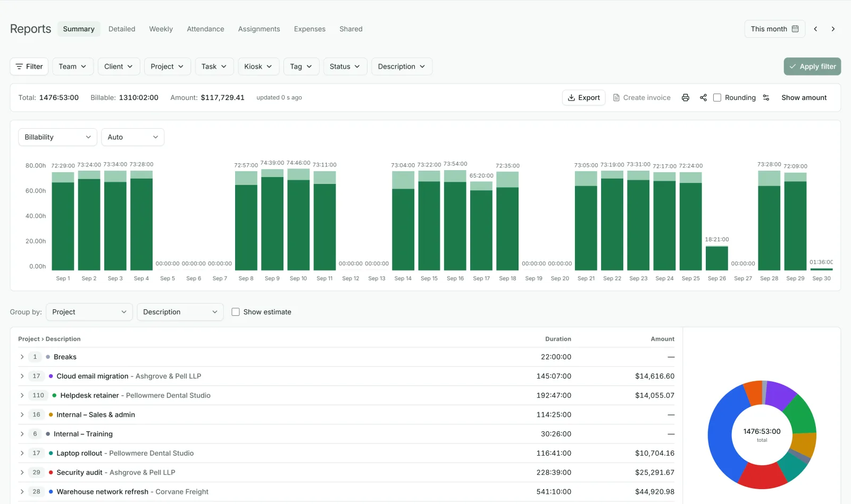Click the share icon
851x504 pixels.
703,98
